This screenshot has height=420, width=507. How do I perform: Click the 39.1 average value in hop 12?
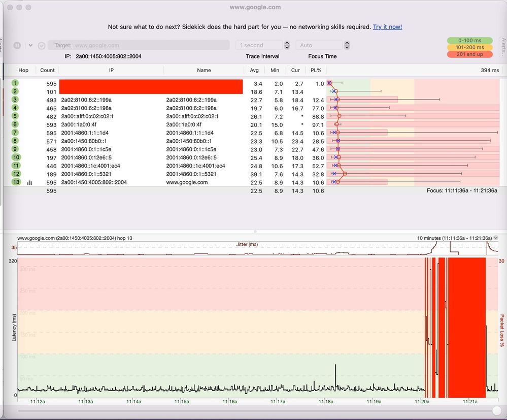pos(256,174)
